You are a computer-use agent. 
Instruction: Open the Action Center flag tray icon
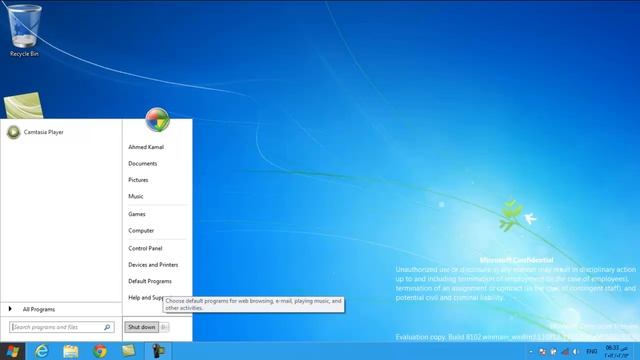coord(554,351)
